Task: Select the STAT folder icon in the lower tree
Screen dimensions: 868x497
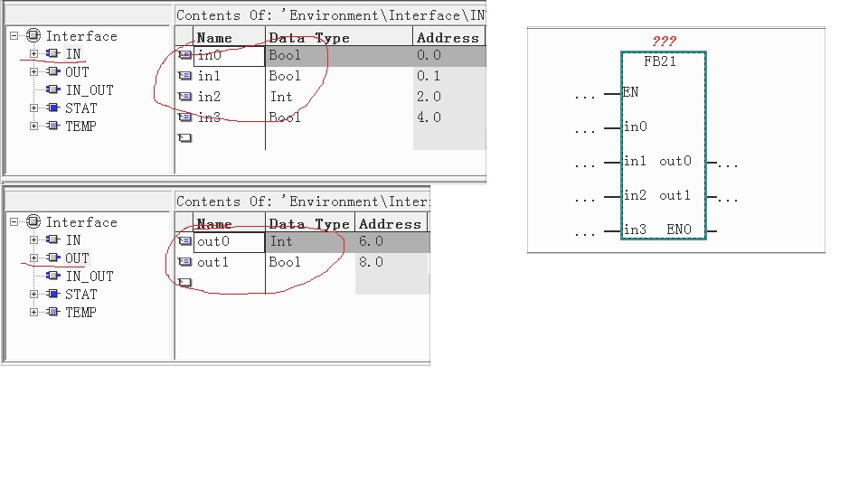Action: click(53, 294)
